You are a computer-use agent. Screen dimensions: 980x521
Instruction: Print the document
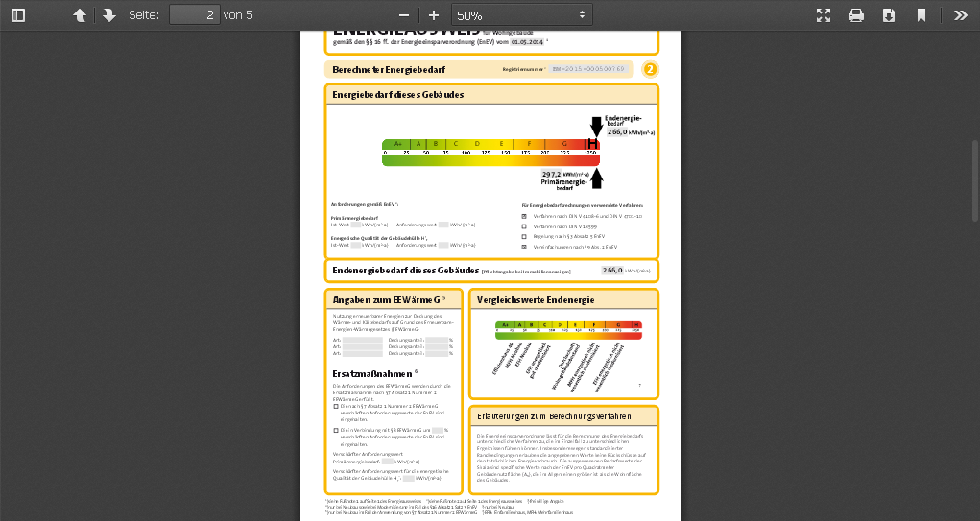(856, 15)
